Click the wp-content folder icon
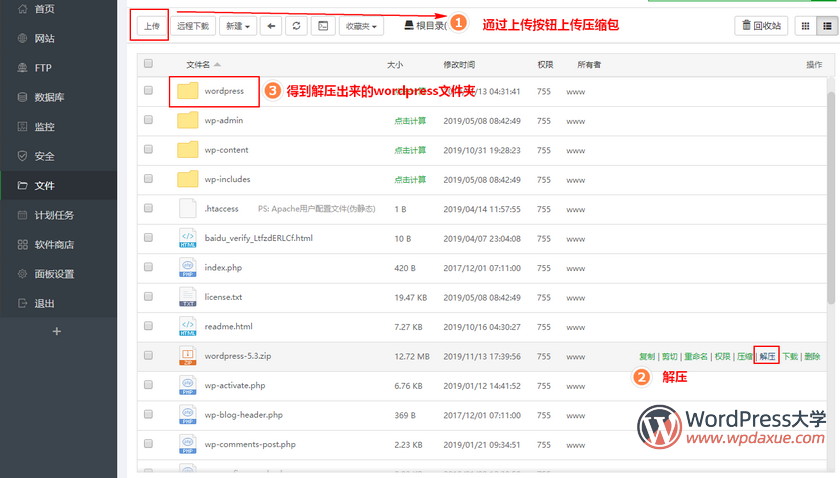Viewport: 840px width, 478px height. (188, 150)
